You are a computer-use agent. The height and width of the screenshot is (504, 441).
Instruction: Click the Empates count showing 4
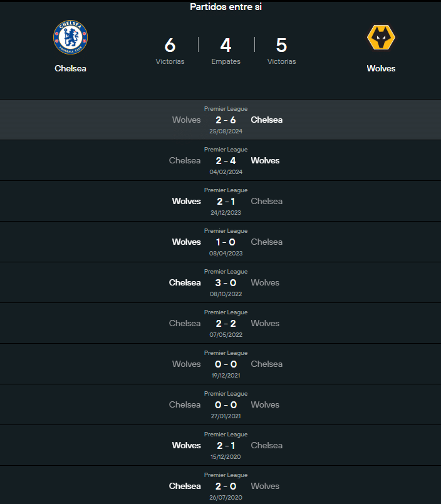tap(226, 50)
